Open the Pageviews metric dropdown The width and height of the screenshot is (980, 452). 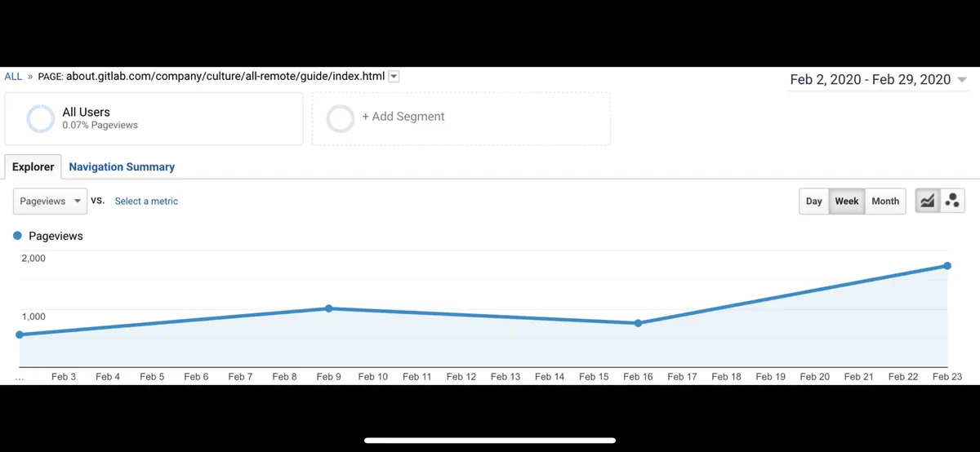(51, 201)
